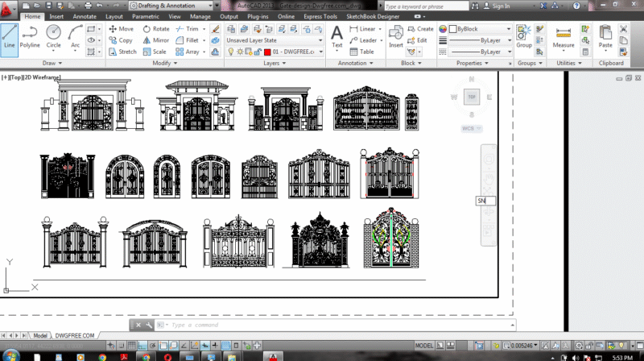Switch to the Model layout tab

(x=39, y=335)
